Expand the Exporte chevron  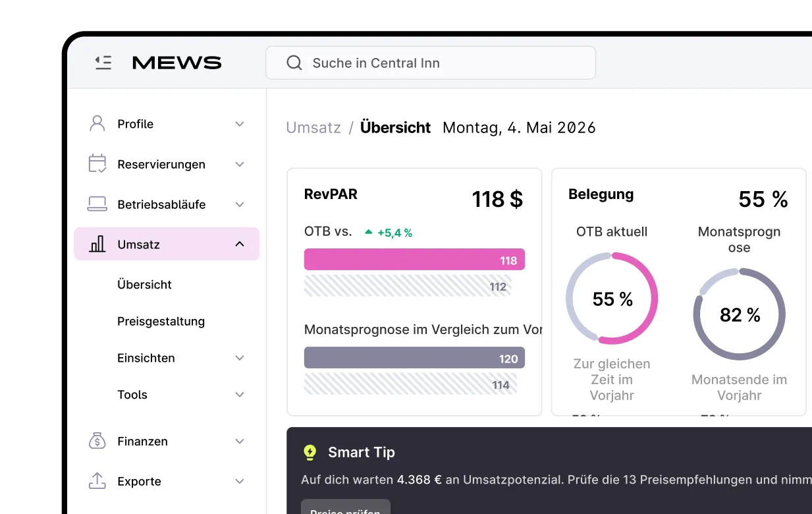point(240,482)
